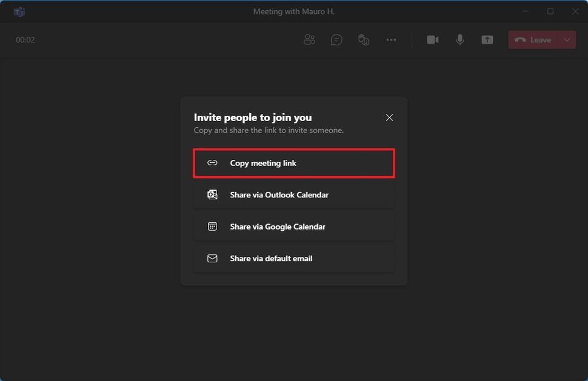Viewport: 588px width, 381px height.
Task: Open the reactions menu
Action: (364, 39)
